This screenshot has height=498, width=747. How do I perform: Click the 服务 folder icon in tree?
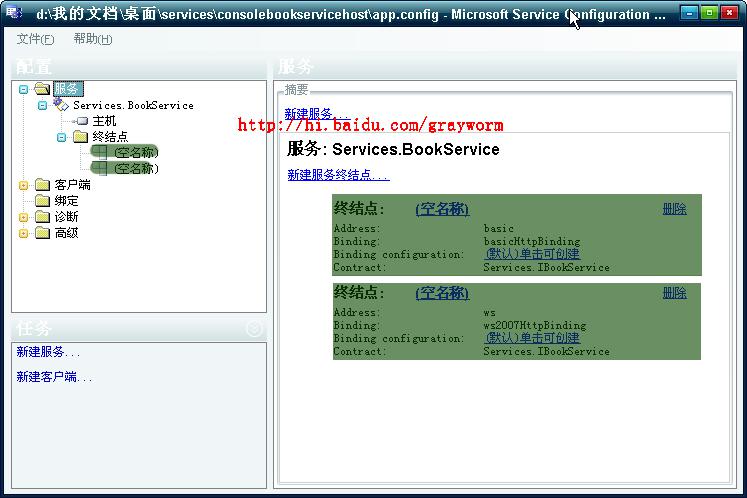(x=42, y=89)
